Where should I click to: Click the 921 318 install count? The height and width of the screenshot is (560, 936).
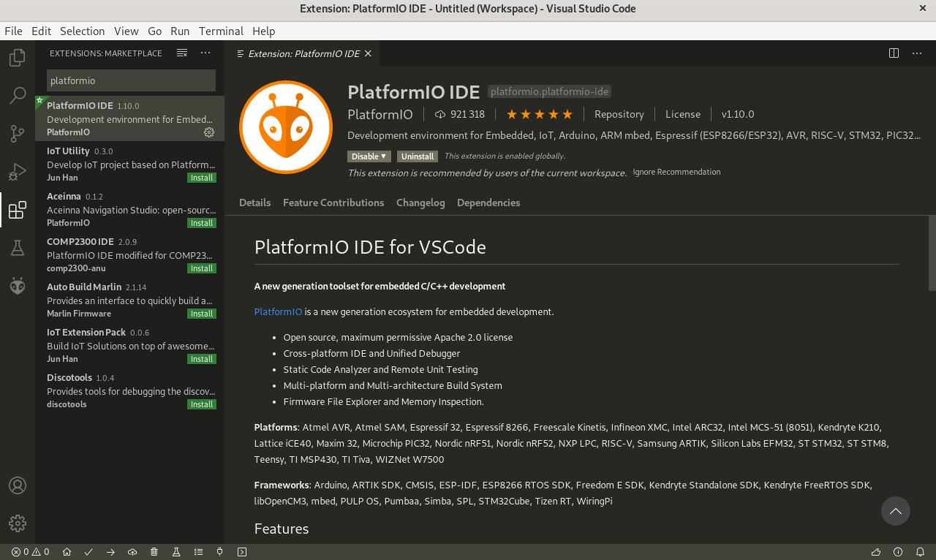pyautogui.click(x=460, y=114)
